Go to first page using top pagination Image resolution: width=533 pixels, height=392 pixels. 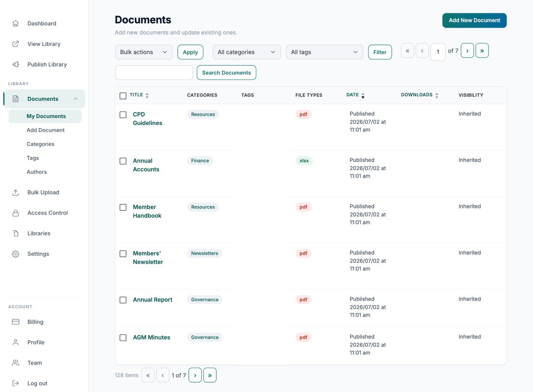click(x=407, y=51)
